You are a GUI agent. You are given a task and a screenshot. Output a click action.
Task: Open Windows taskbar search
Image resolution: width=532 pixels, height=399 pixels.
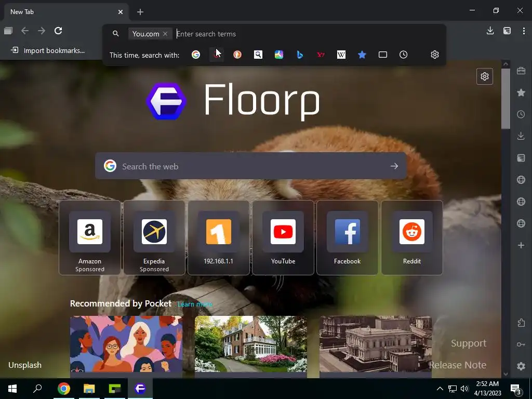tap(37, 389)
